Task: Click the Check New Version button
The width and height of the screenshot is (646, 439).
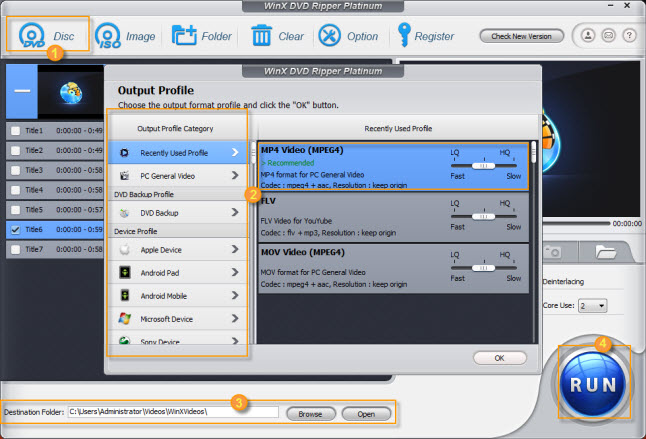Action: (521, 36)
